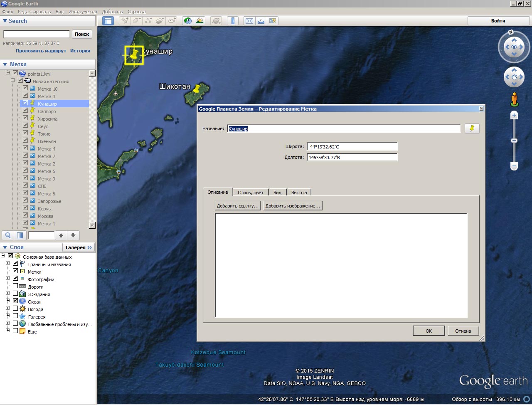Collapse the Метки panel triangle

(x=5, y=64)
